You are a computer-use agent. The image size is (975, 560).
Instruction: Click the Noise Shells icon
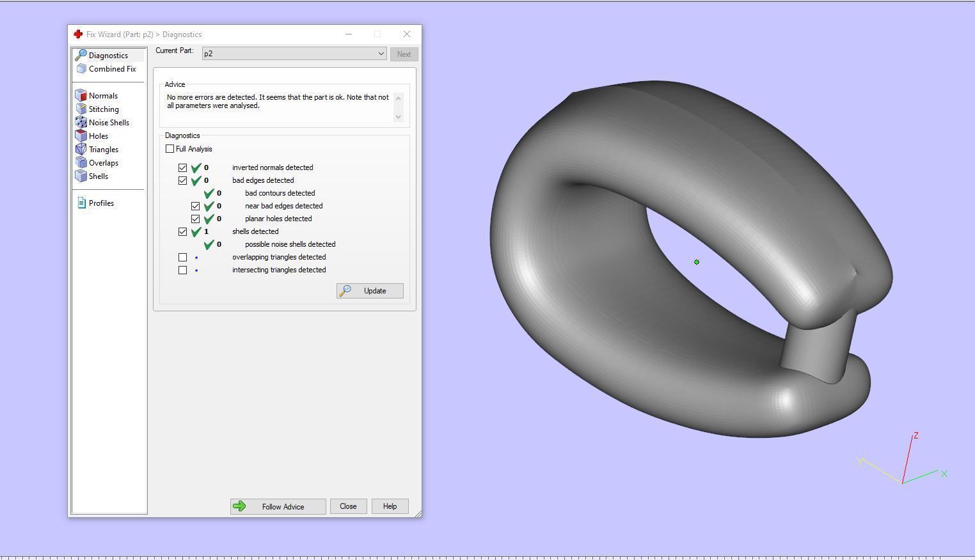point(81,123)
